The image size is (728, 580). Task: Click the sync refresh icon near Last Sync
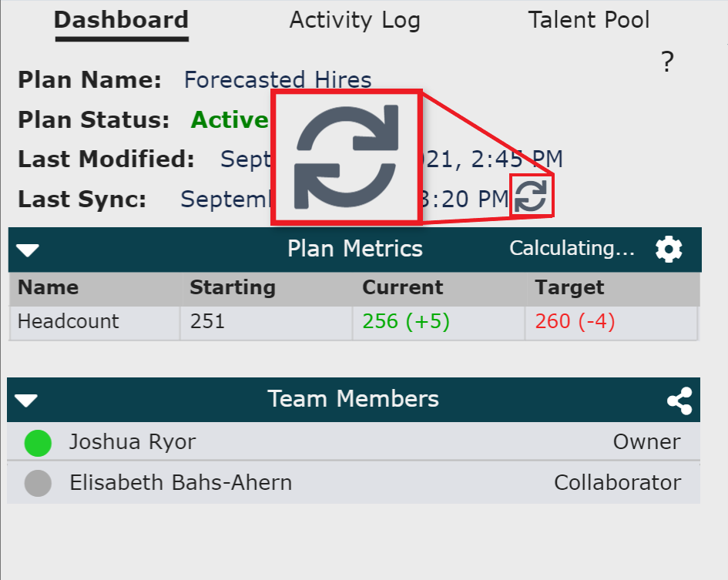click(x=533, y=195)
